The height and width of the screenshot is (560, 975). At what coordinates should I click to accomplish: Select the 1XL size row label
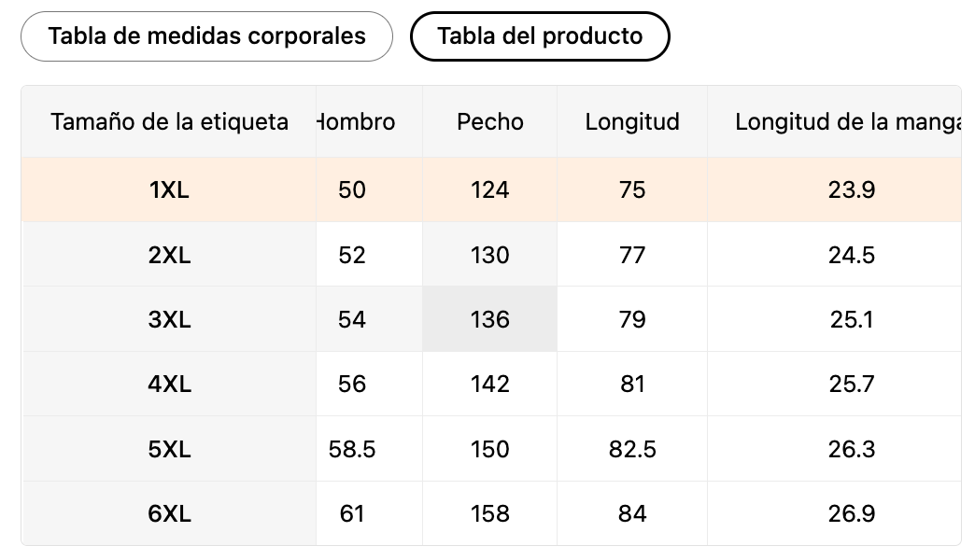click(169, 190)
